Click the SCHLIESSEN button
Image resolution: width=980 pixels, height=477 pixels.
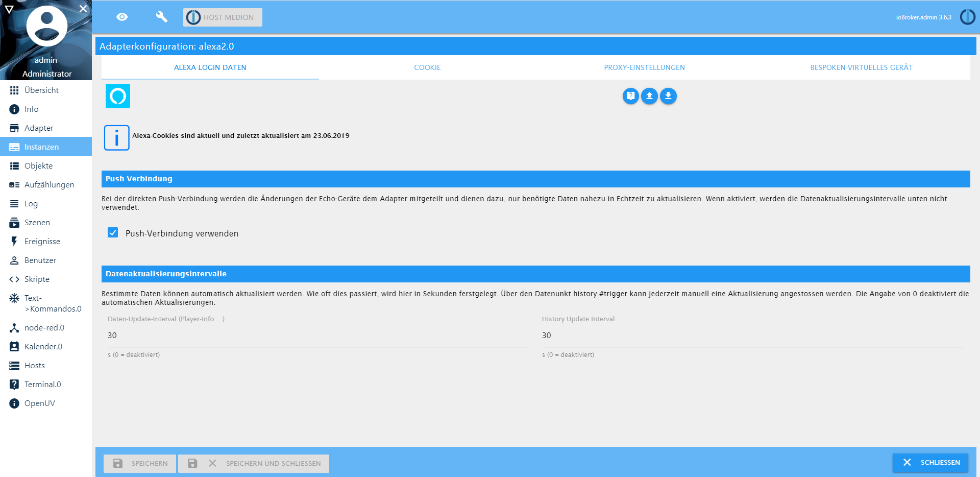click(930, 463)
